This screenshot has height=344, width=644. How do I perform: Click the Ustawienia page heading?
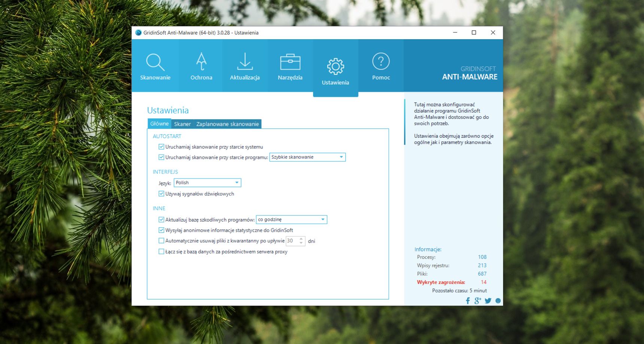(168, 110)
